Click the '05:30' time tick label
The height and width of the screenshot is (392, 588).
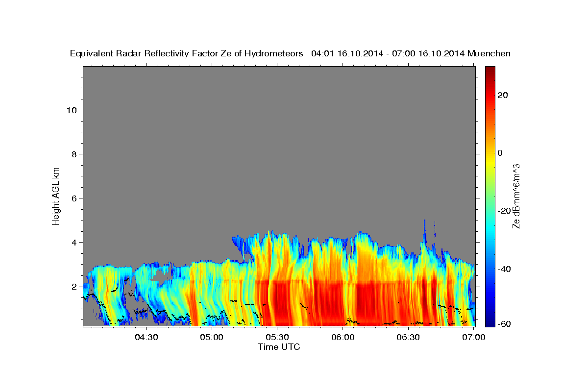[x=277, y=337]
